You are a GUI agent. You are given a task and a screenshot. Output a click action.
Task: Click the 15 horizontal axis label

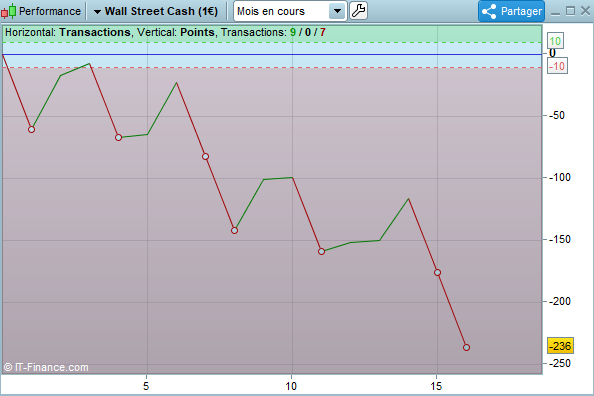pos(436,386)
